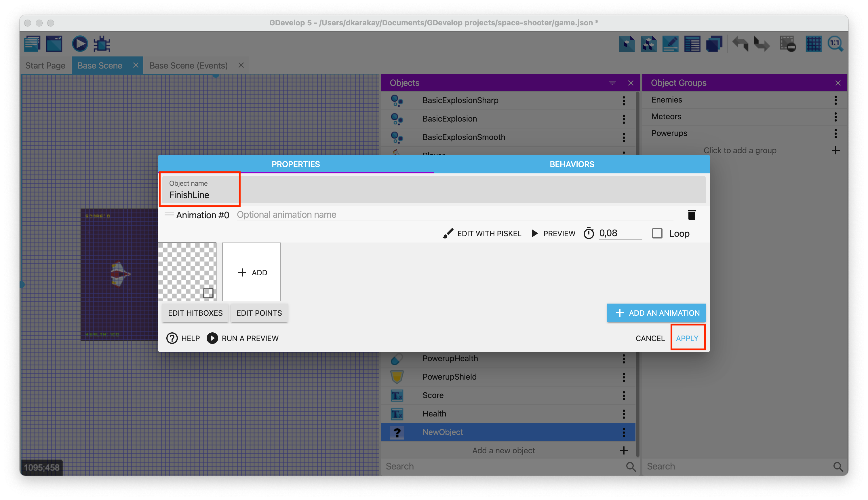The height and width of the screenshot is (500, 868).
Task: Click the Launch preview play icon
Action: [x=80, y=44]
